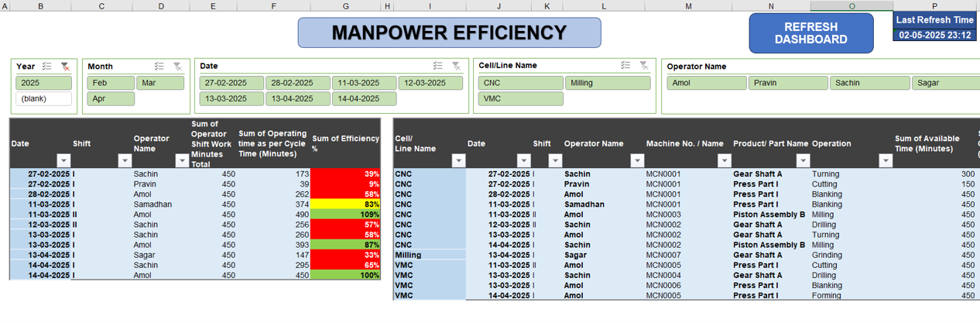Toggle 14-04-2025 in the Date slicer

coord(364,98)
